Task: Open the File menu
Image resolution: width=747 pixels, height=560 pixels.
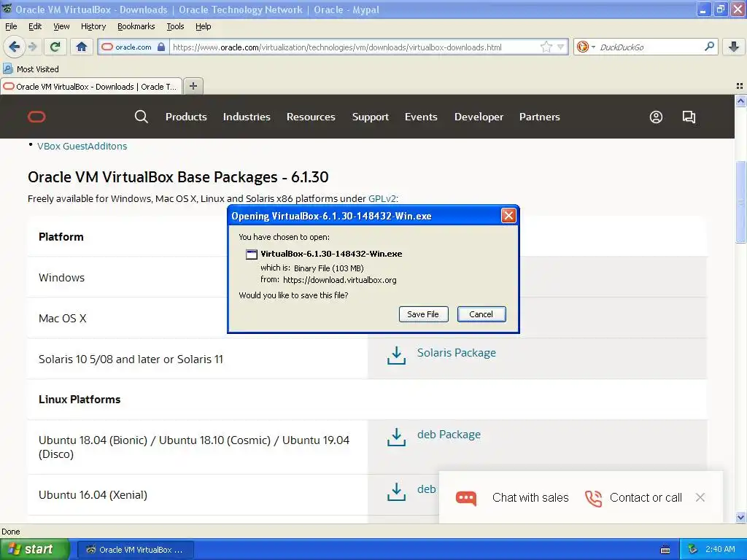Action: click(11, 27)
